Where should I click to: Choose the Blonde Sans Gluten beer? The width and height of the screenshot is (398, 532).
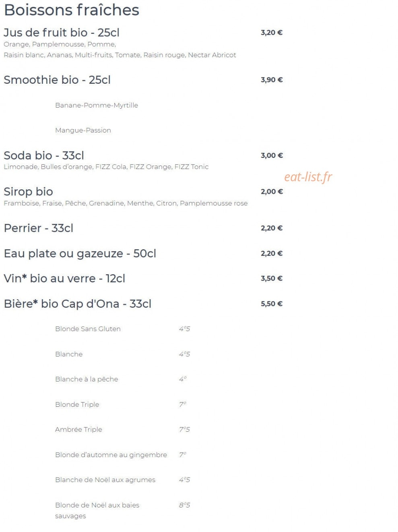[x=88, y=329]
